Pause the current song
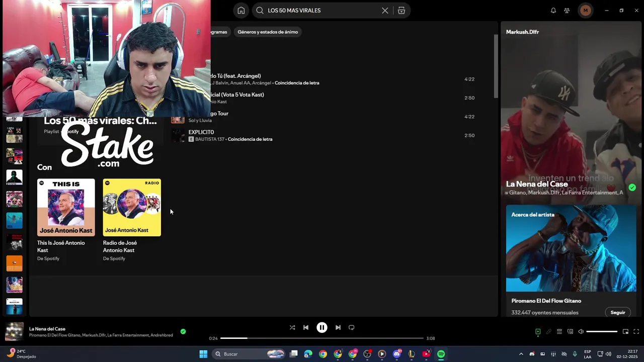 pos(322,327)
